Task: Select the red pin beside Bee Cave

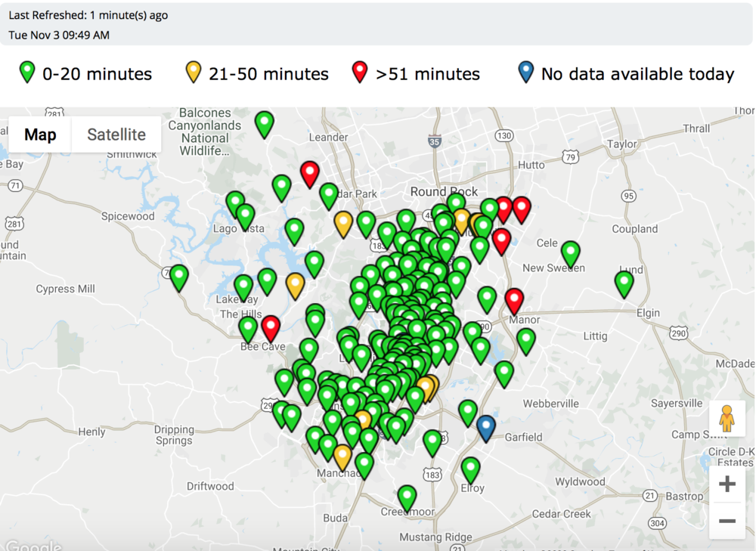Action: (271, 327)
